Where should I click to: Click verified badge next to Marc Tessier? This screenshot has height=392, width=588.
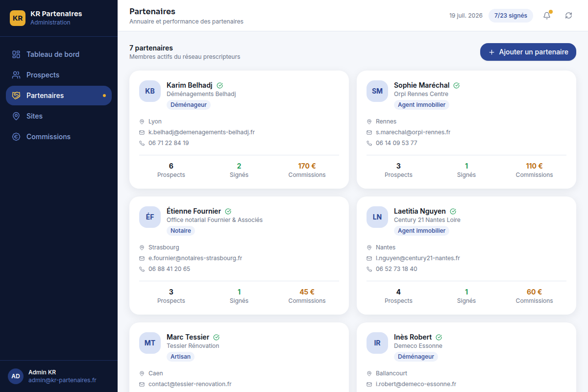pyautogui.click(x=217, y=337)
